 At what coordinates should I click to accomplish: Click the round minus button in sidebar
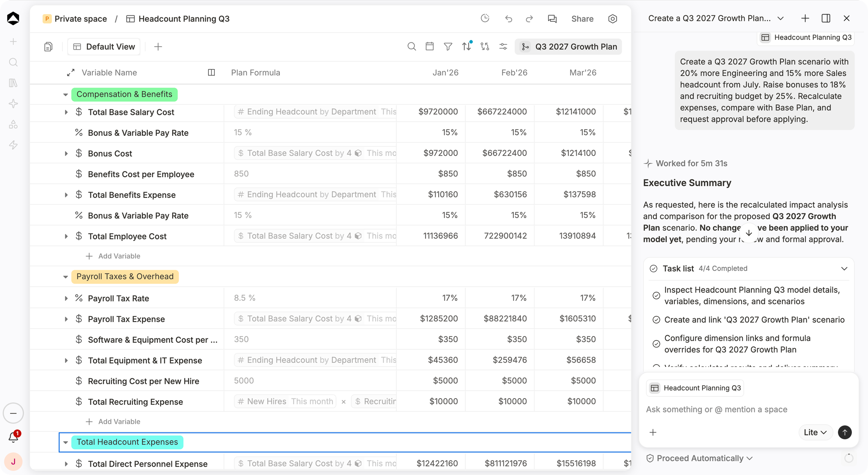(x=13, y=413)
